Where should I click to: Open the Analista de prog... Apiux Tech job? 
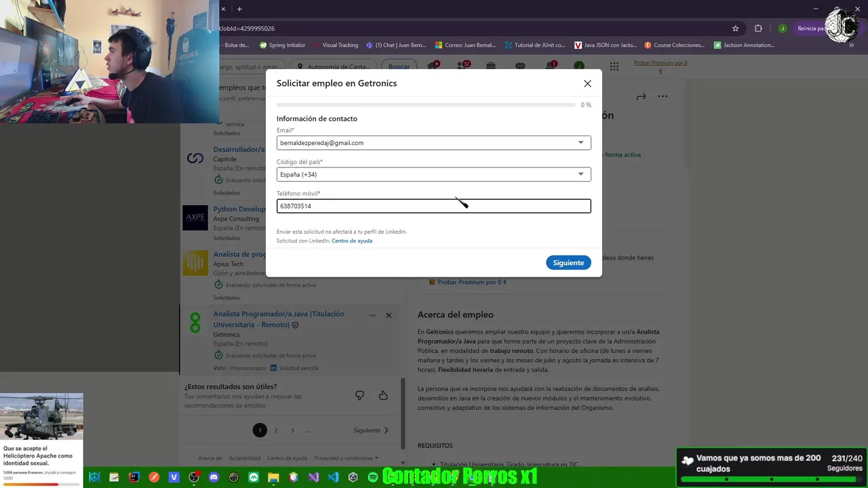pyautogui.click(x=239, y=254)
